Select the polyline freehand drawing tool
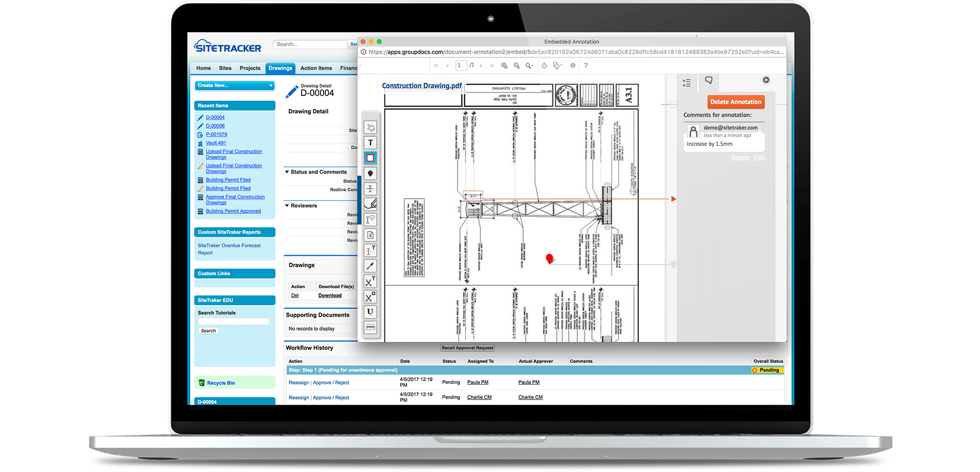 click(x=371, y=204)
